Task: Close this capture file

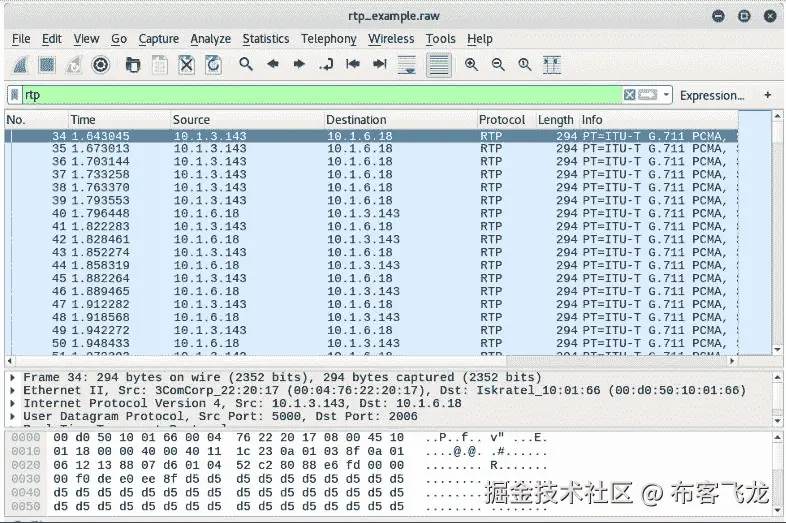Action: (x=186, y=65)
